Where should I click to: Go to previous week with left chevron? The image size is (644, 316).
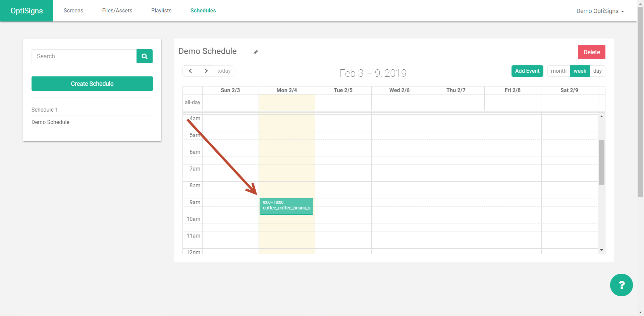[x=191, y=71]
